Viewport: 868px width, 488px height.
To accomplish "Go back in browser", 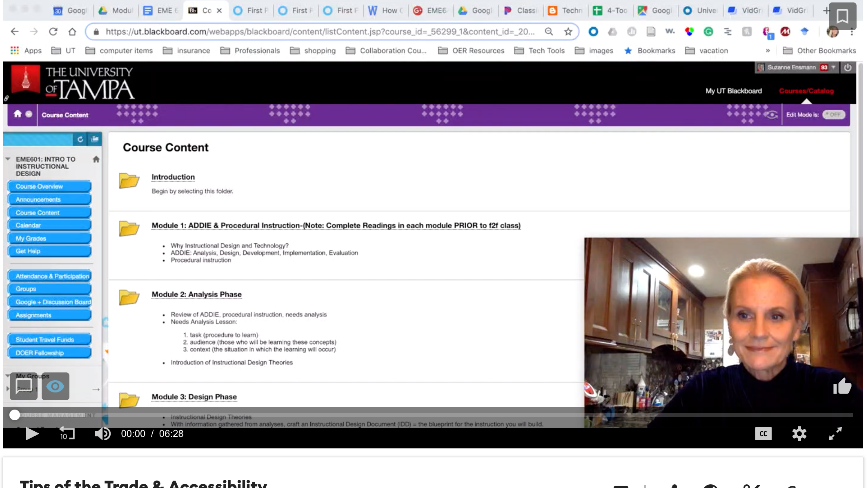I will click(15, 31).
